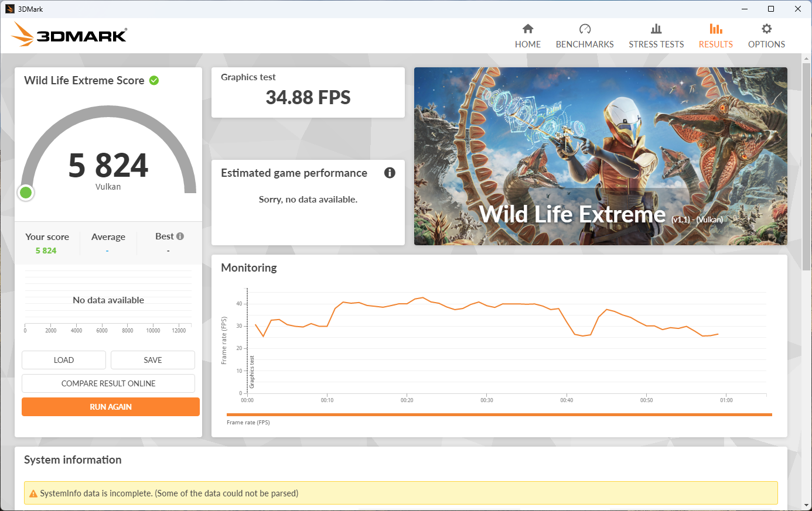The image size is (812, 511).
Task: Click the Frame rate (FPS) legend label
Action: [248, 423]
